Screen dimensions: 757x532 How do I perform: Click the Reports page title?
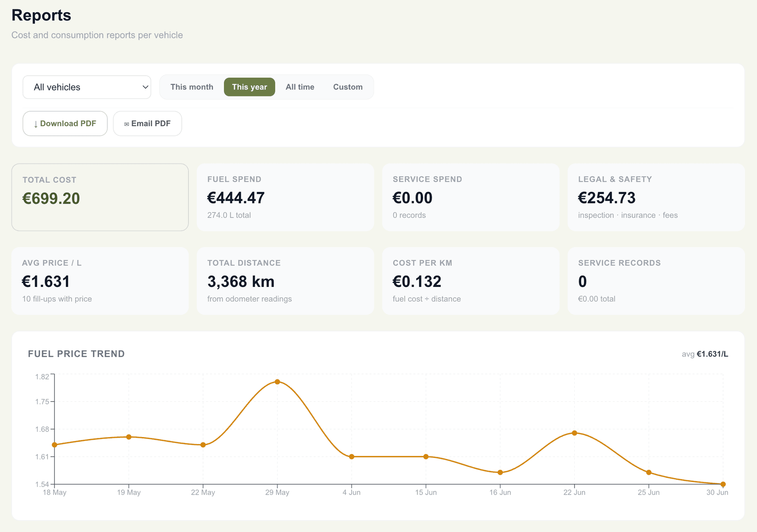41,15
